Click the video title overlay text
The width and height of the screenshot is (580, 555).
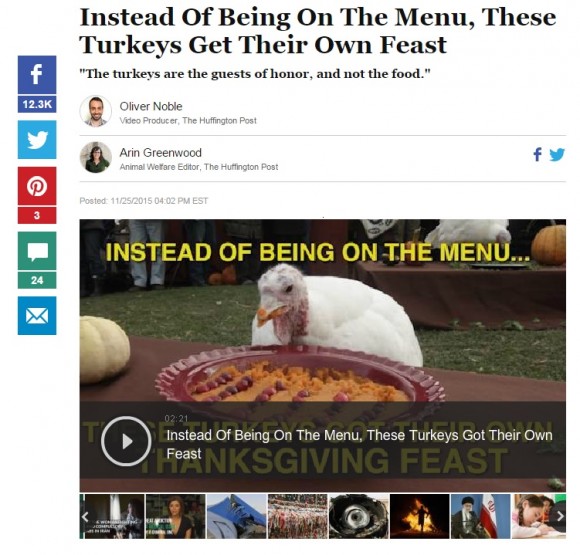(x=359, y=444)
